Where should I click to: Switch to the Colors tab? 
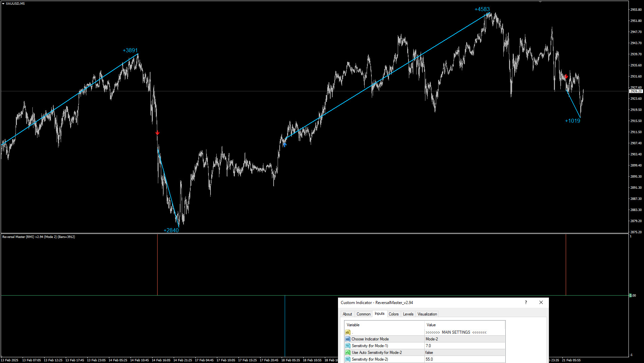click(x=393, y=314)
